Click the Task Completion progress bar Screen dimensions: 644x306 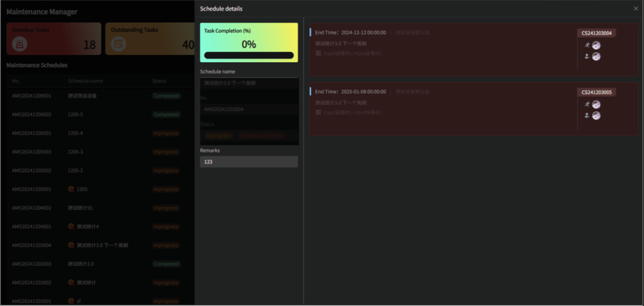[248, 55]
